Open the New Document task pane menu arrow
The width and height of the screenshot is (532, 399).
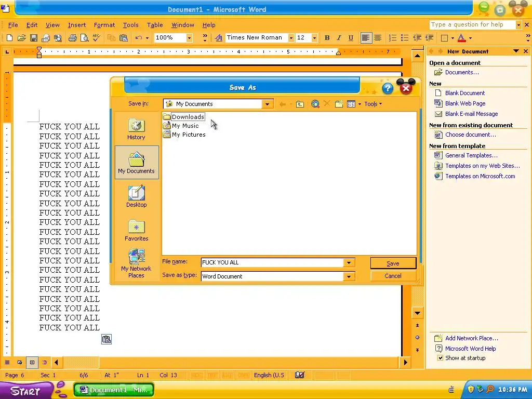516,51
